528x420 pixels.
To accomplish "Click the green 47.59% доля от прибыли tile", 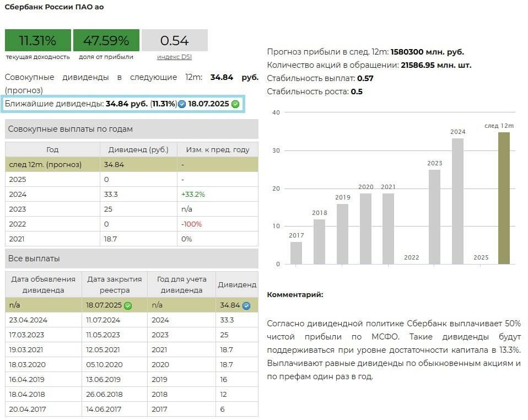I will (x=106, y=40).
